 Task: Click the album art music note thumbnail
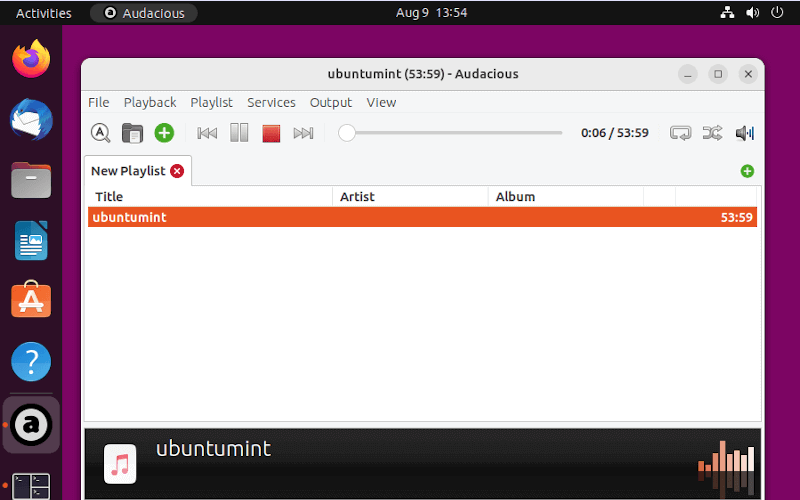[120, 464]
